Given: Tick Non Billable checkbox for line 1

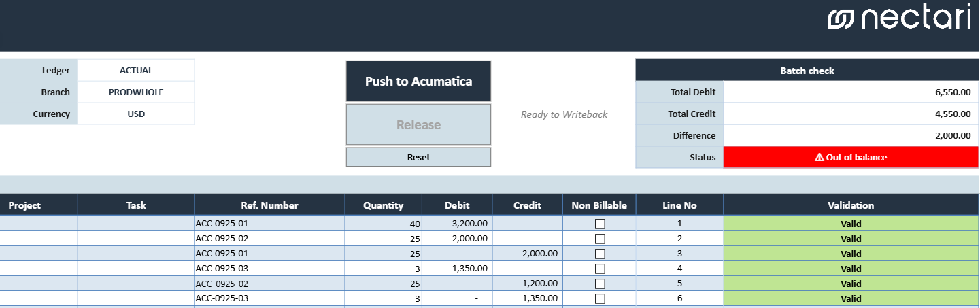Looking at the screenshot, I should point(600,224).
